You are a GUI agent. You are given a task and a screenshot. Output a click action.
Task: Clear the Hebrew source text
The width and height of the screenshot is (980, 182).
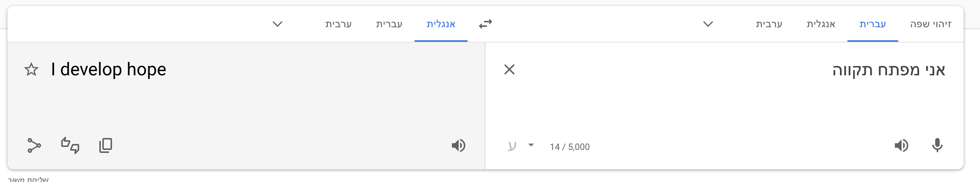(509, 69)
